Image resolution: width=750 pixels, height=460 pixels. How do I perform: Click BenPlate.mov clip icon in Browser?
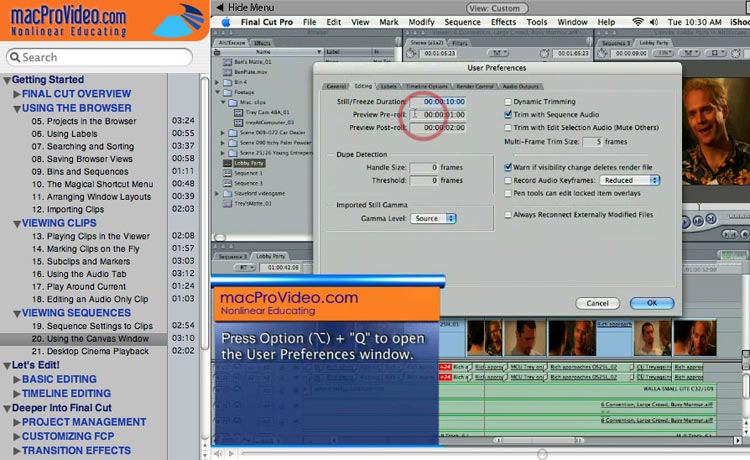[227, 72]
